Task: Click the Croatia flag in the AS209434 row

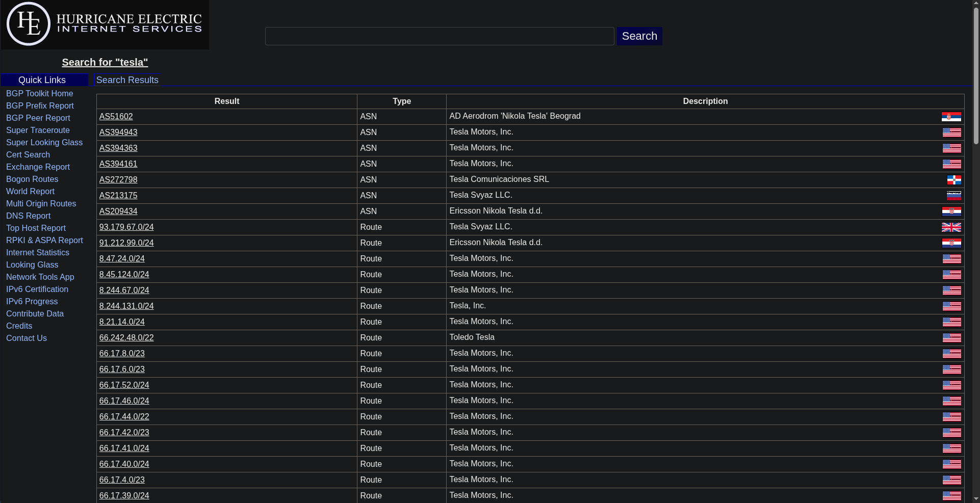Action: point(952,211)
